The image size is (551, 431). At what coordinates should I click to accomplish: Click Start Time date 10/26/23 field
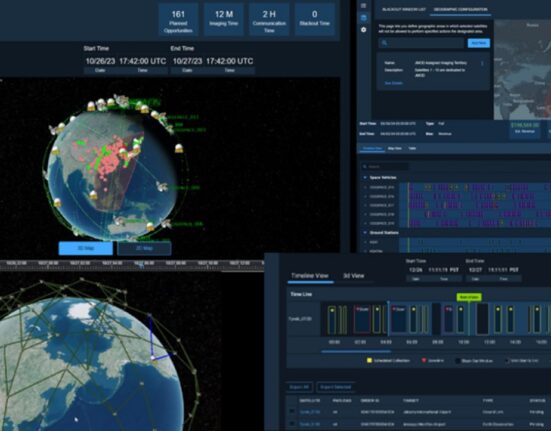100,61
